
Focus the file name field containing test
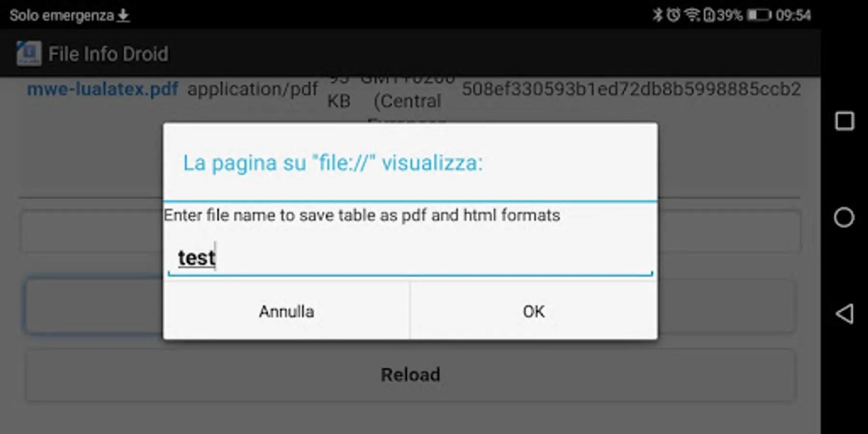(410, 258)
